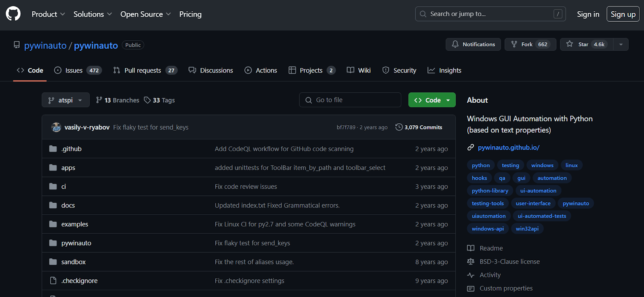Click the Go to file input

(x=350, y=100)
